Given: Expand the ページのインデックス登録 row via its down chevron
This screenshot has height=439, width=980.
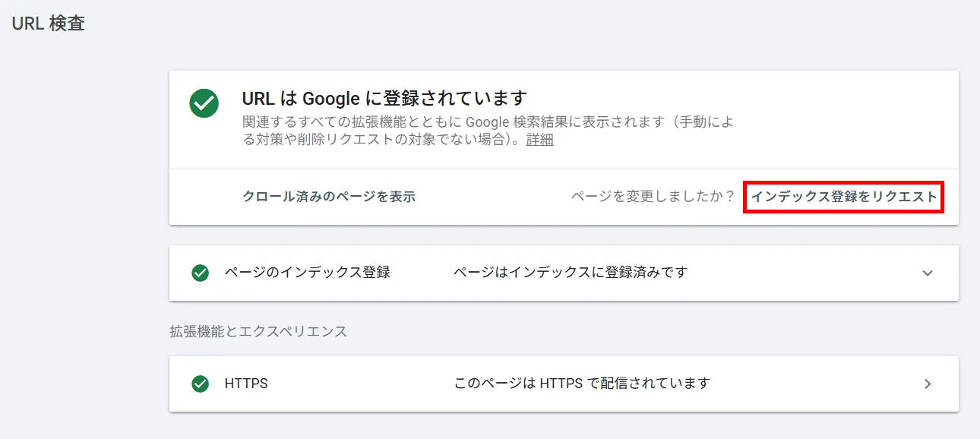Looking at the screenshot, I should click(927, 273).
